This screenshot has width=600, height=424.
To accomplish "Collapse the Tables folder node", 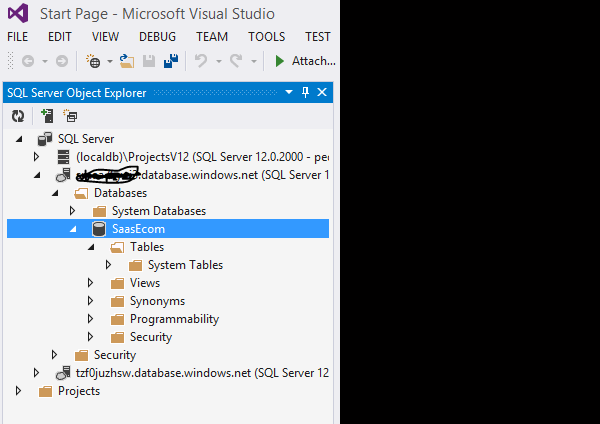I will coord(91,247).
